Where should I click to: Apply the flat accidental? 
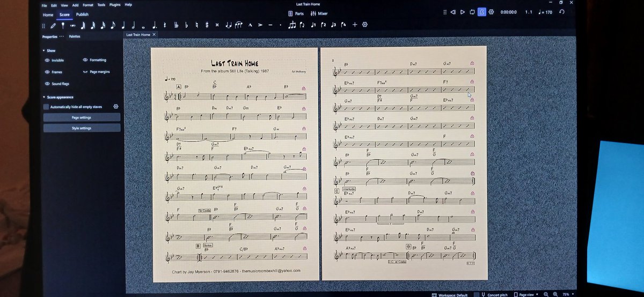coord(187,25)
